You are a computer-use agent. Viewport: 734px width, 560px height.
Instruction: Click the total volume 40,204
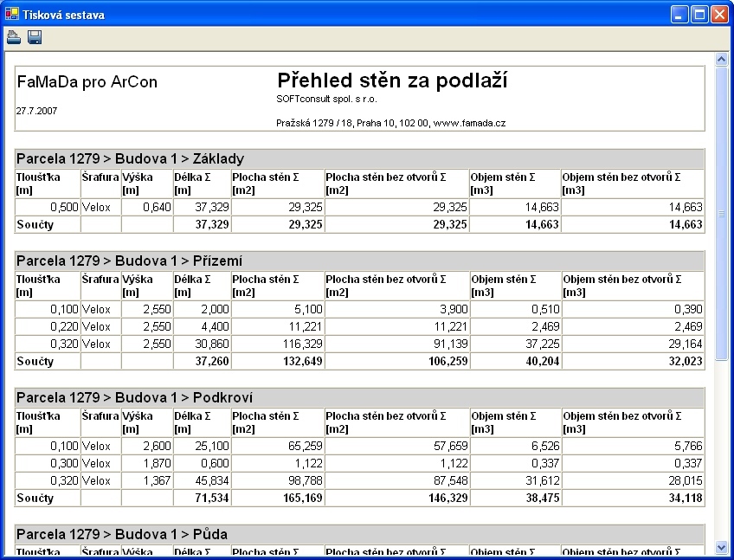(x=543, y=361)
